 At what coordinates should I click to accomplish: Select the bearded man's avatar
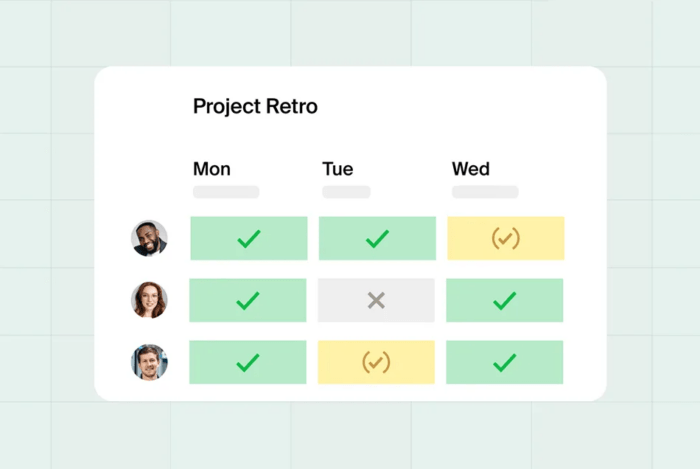pos(150,239)
